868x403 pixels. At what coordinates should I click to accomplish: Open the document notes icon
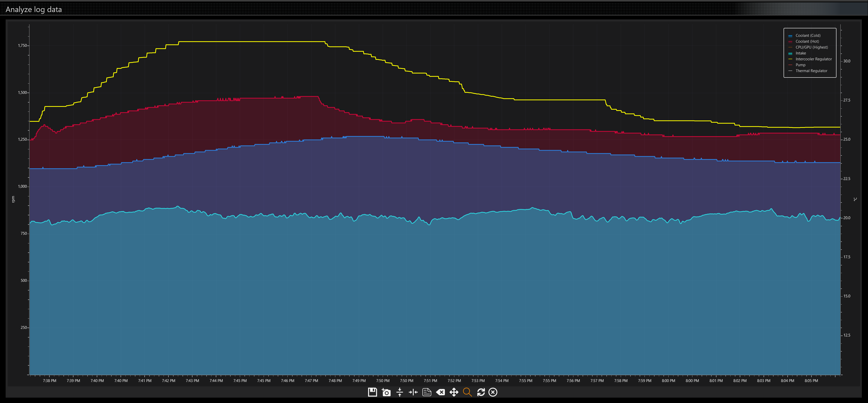coord(427,392)
